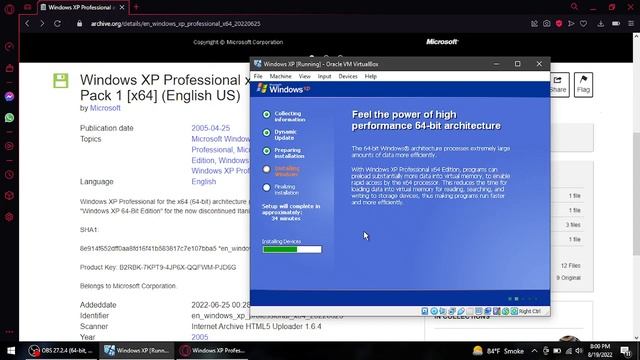Click the red ad blocker shield icon
640x360 pixels.
(559, 24)
